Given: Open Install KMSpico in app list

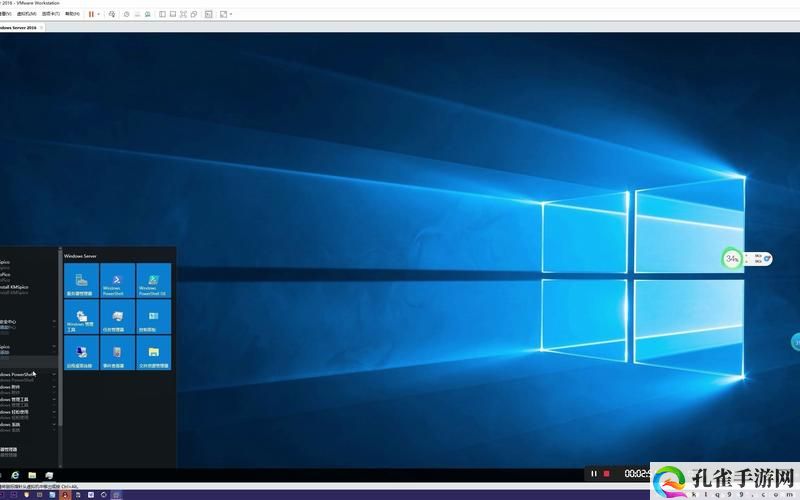Looking at the screenshot, I should point(14,287).
